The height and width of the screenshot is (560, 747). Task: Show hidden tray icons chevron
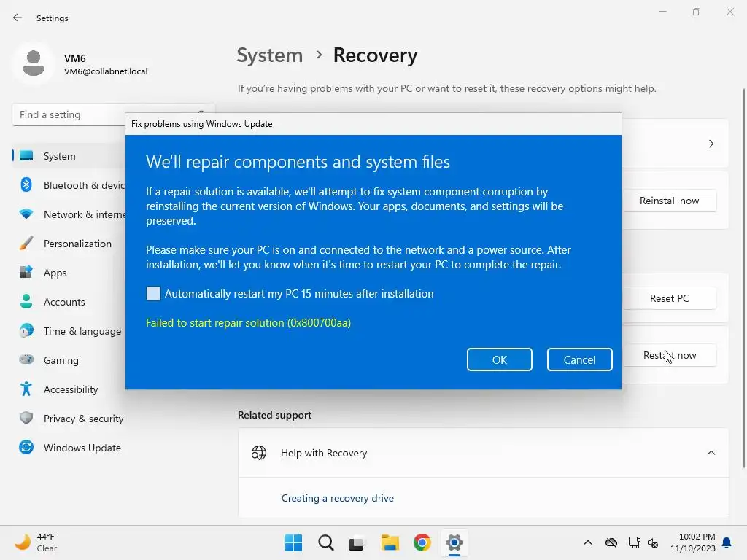tap(588, 542)
